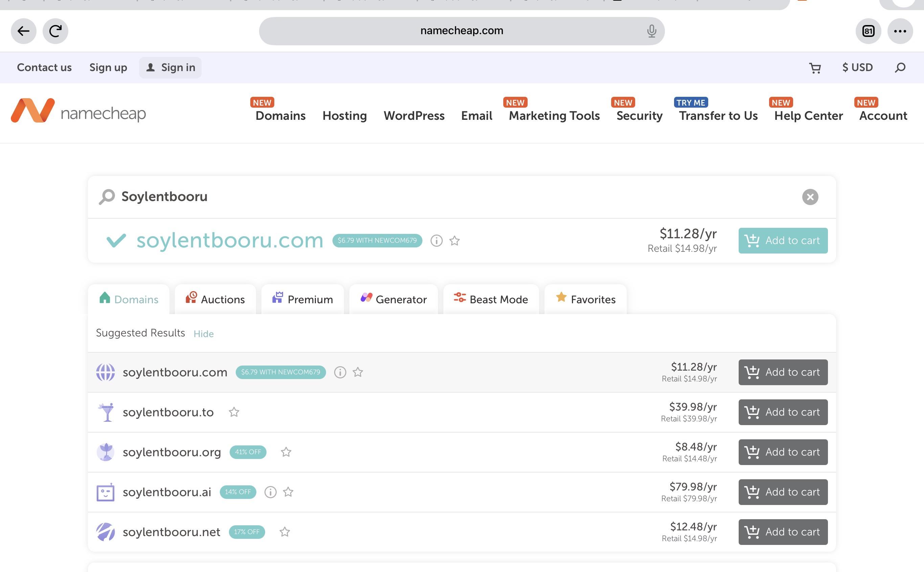The height and width of the screenshot is (572, 924).
Task: Click the plant icon for soylentbooru.org
Action: point(106,452)
